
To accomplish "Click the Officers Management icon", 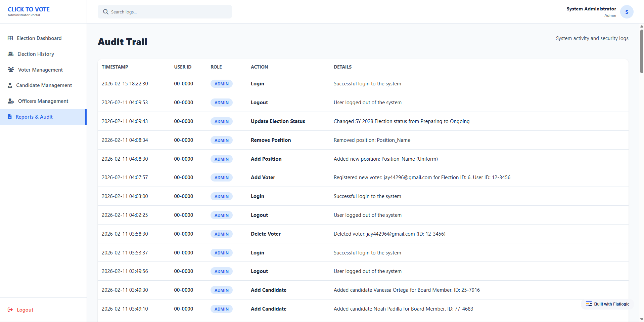I will [x=11, y=101].
